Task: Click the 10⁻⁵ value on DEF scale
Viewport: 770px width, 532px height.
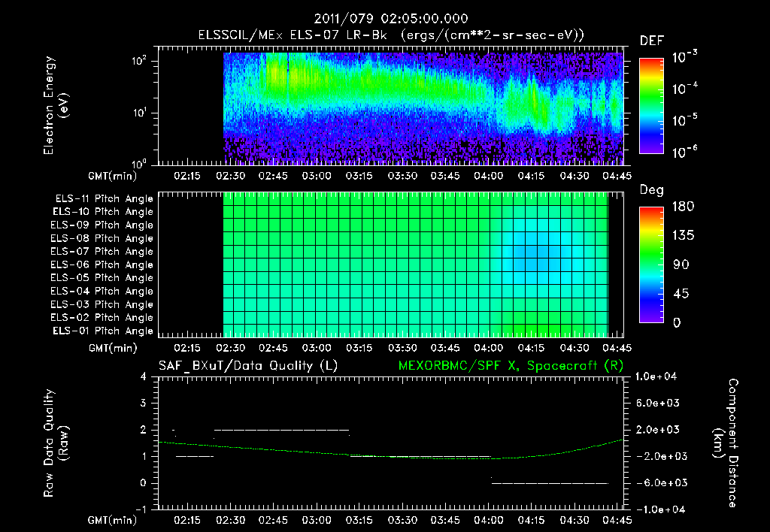Action: 684,119
